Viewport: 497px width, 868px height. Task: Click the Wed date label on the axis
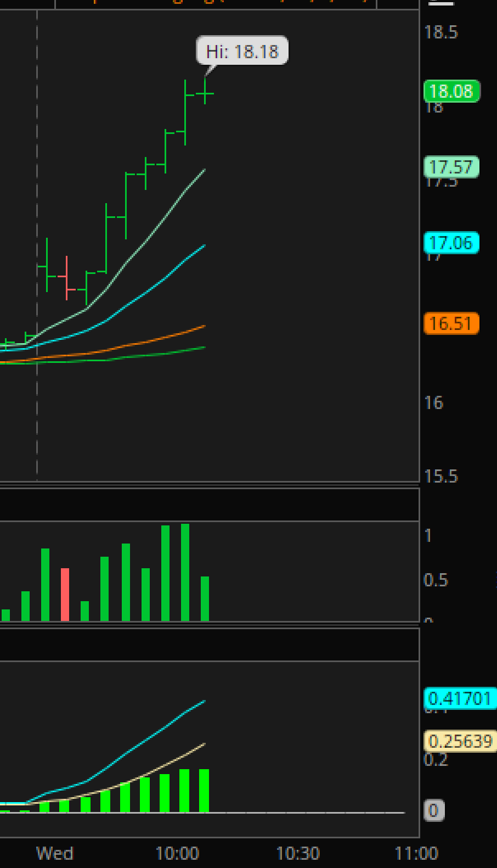pyautogui.click(x=54, y=854)
